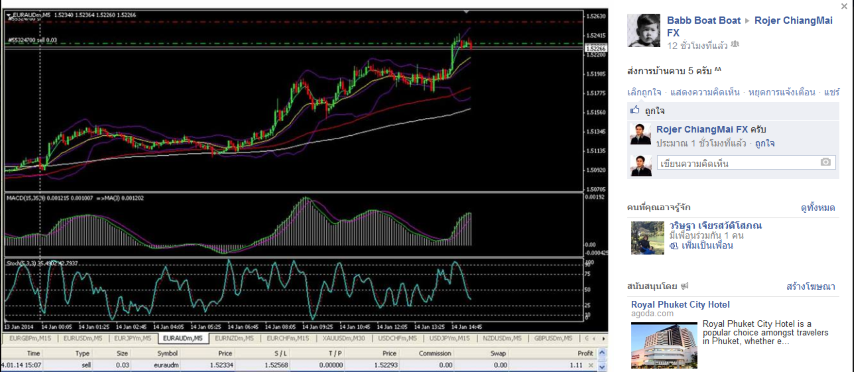Select the EURJPYm,M5 chart tab

point(133,338)
